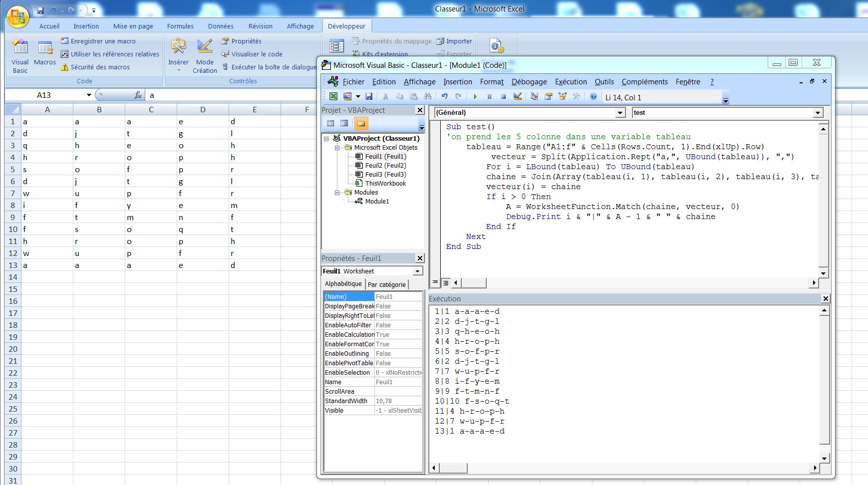The image size is (868, 485).
Task: Select Feuil2 (Feuil2) in project tree
Action: pos(385,166)
